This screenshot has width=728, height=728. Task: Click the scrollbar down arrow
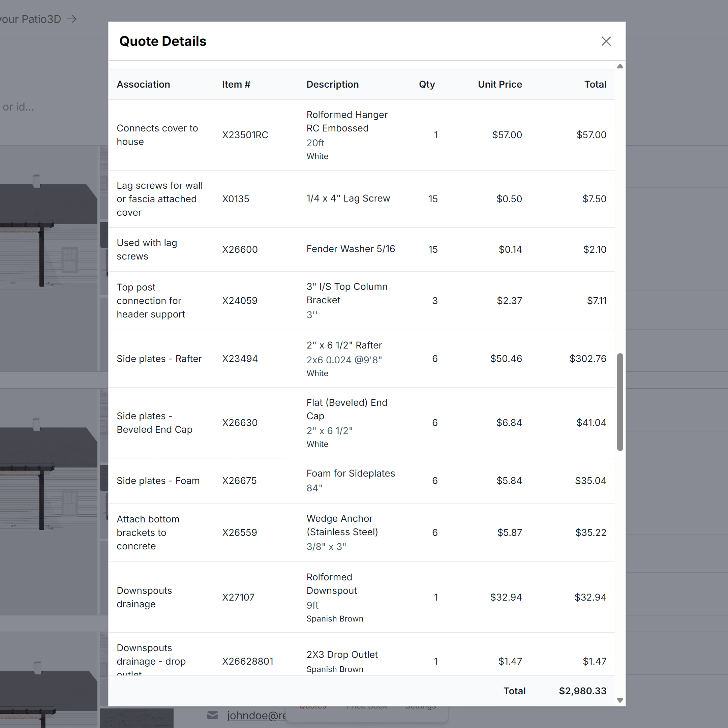coord(620,700)
